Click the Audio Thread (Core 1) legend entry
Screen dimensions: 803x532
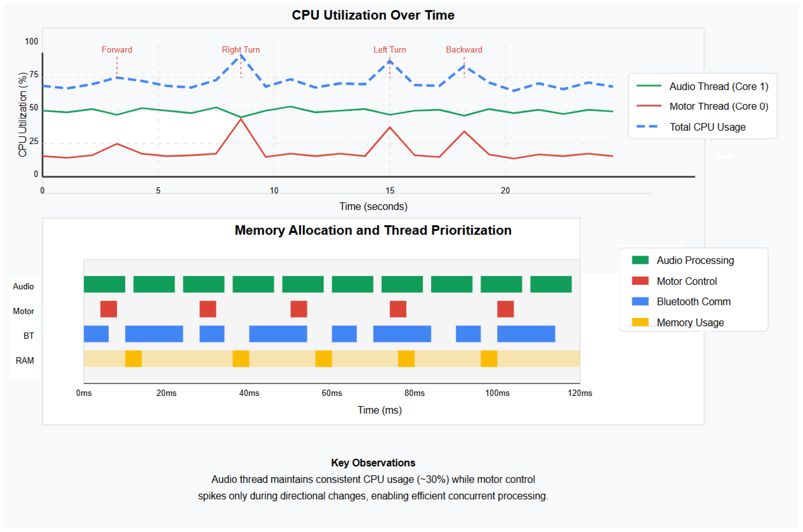(702, 87)
